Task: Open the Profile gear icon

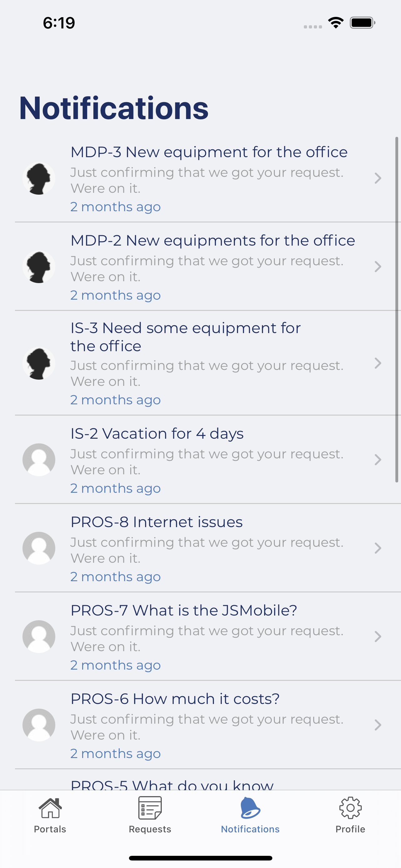Action: pyautogui.click(x=350, y=808)
